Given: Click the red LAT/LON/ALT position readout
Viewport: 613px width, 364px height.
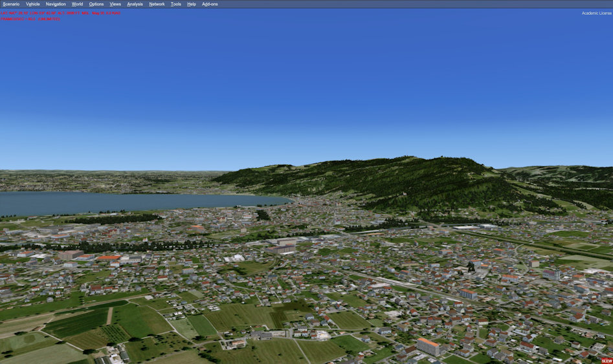Looking at the screenshot, I should pos(60,13).
